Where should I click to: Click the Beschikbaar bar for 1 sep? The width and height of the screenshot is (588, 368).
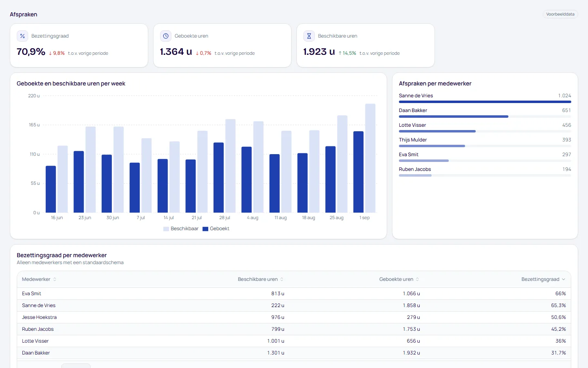click(370, 158)
